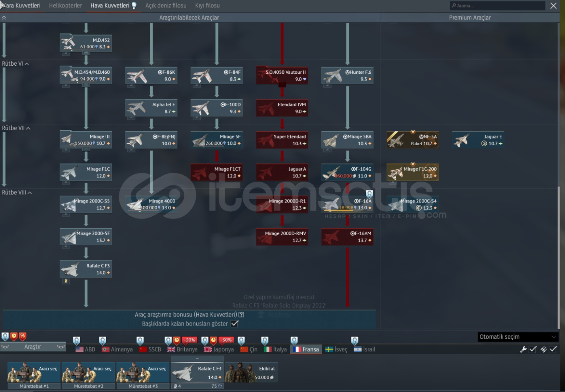Click the lightbulb icon above İtalya

coord(265,341)
